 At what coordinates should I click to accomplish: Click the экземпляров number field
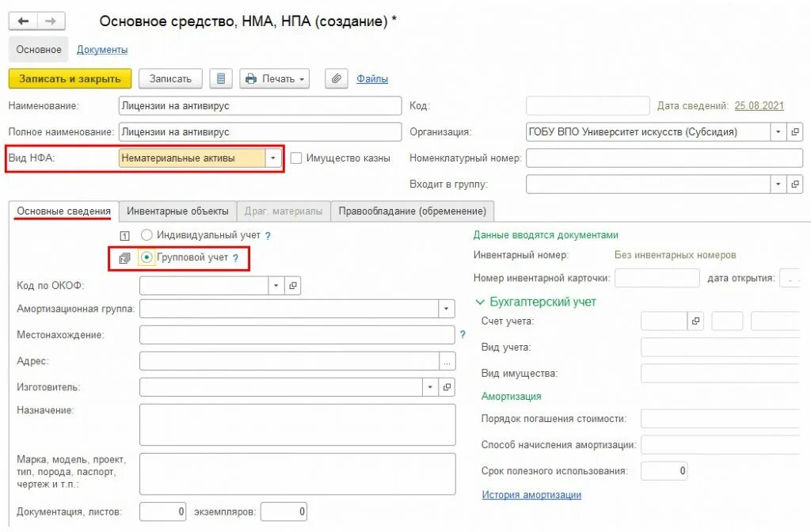[284, 512]
